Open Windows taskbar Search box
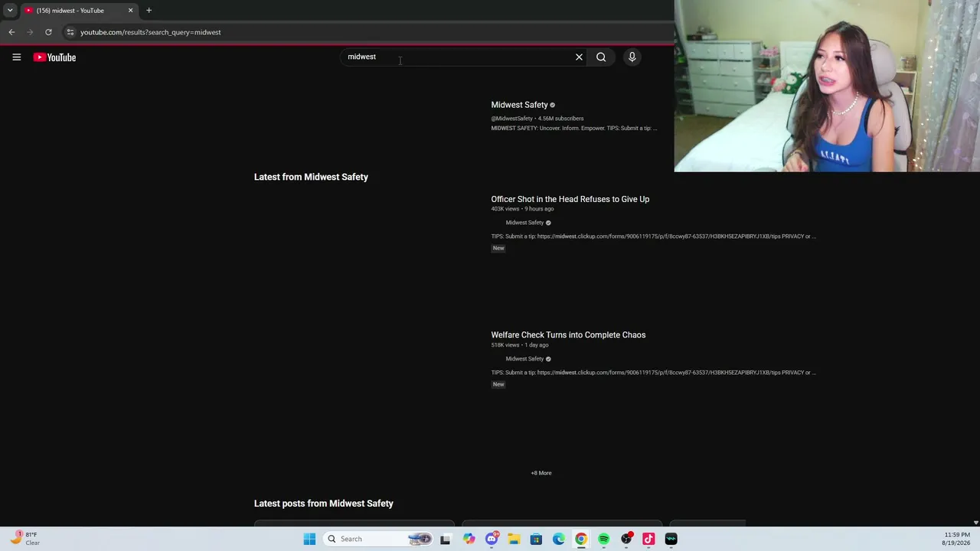 377,539
